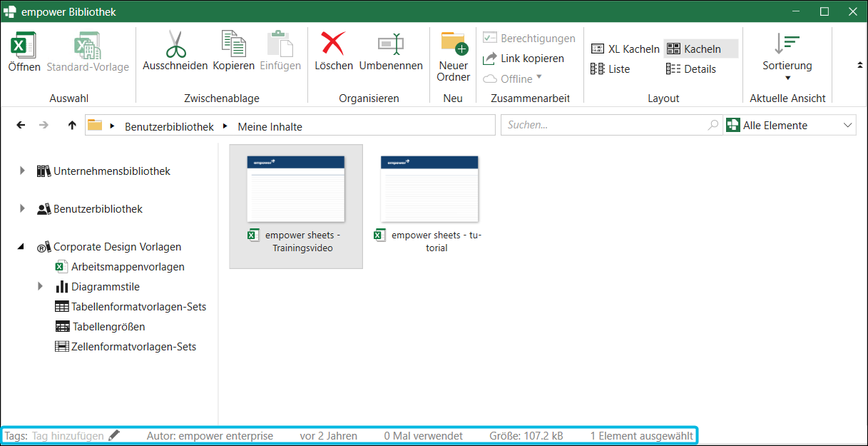Open the Sortierung dropdown
868x446 pixels.
tap(787, 57)
